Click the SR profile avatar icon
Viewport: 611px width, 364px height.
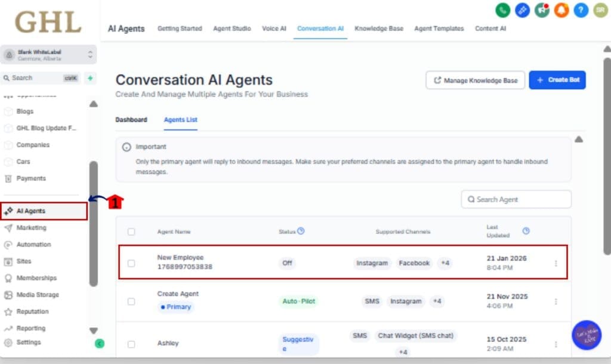tap(600, 10)
